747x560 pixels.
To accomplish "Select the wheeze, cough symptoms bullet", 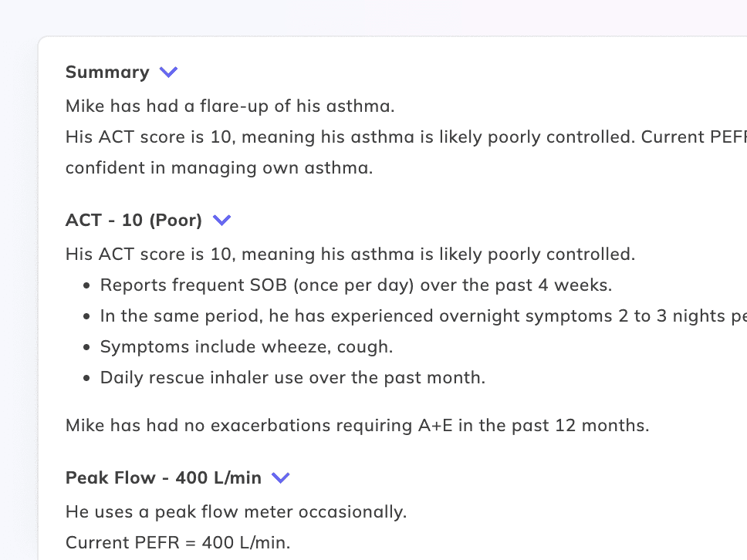I will [246, 347].
